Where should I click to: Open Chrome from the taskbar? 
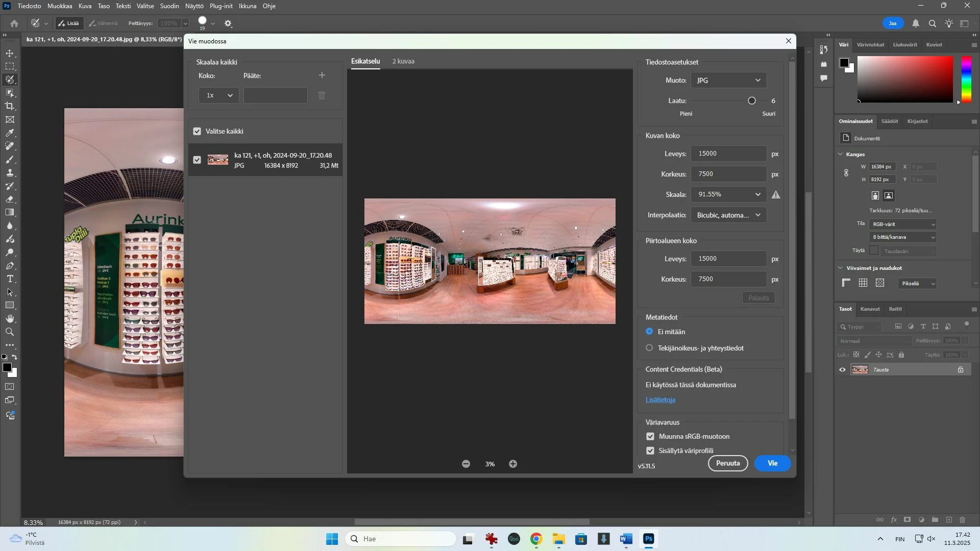tap(536, 539)
